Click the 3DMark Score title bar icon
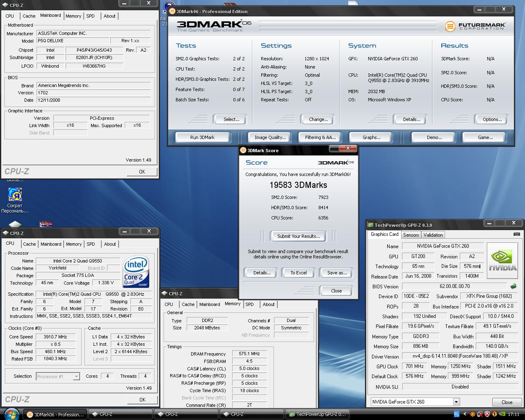Viewport: 525px width, 420px height. click(x=243, y=150)
